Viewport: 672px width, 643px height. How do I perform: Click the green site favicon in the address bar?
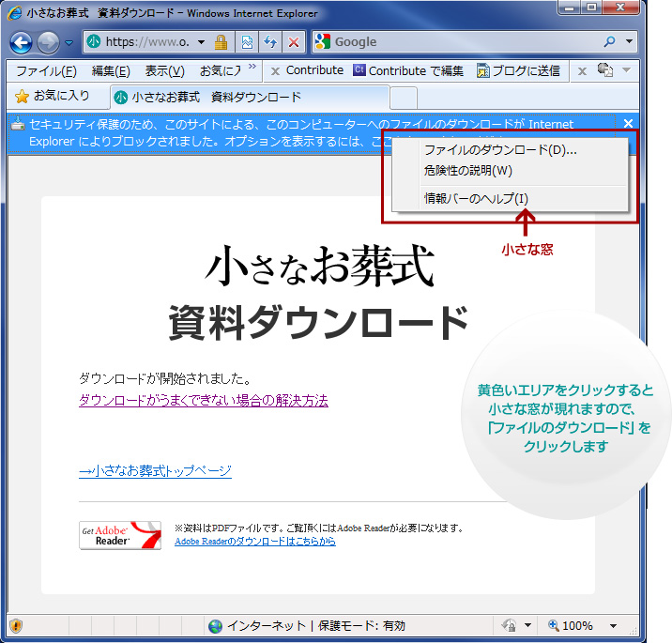pos(94,41)
